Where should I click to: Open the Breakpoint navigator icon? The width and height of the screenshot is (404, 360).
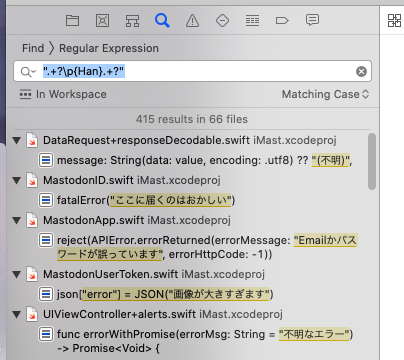pos(282,21)
